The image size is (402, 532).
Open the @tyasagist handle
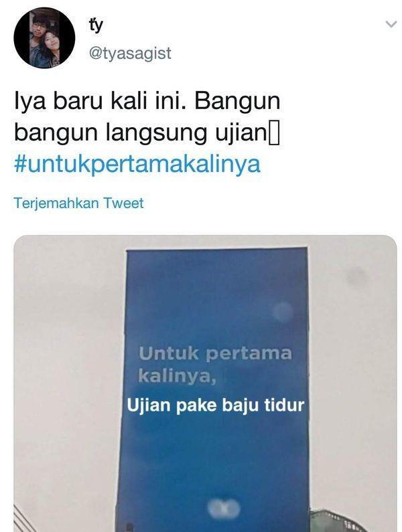click(130, 54)
